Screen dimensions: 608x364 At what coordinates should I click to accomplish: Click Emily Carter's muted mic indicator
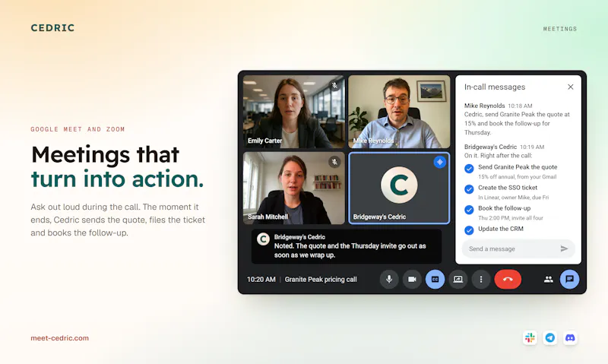click(x=334, y=85)
